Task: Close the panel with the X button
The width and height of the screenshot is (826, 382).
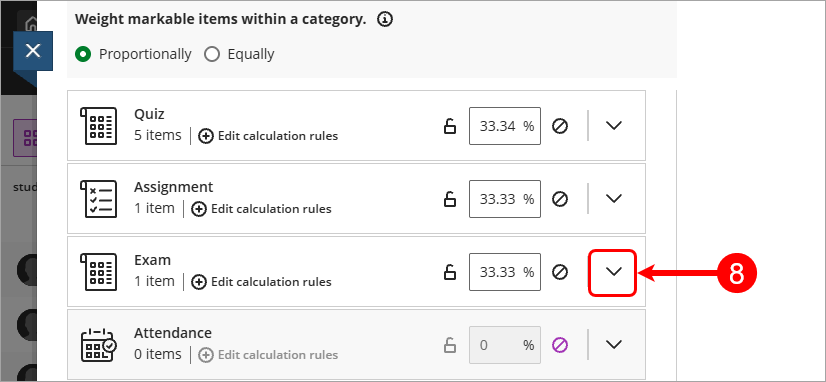Action: click(x=33, y=51)
